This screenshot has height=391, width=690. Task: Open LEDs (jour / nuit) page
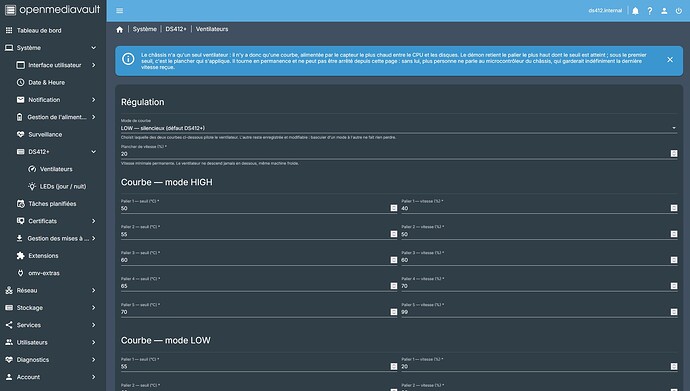53,186
